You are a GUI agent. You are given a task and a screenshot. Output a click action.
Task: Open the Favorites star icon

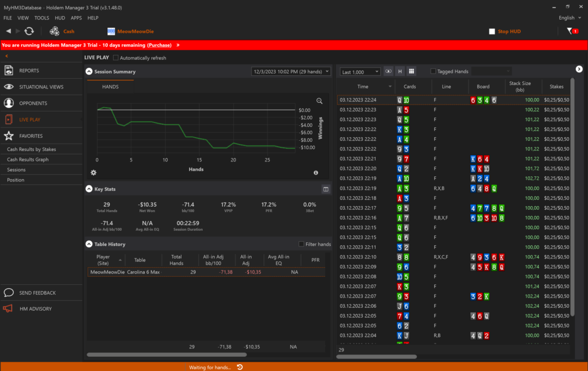pos(9,136)
